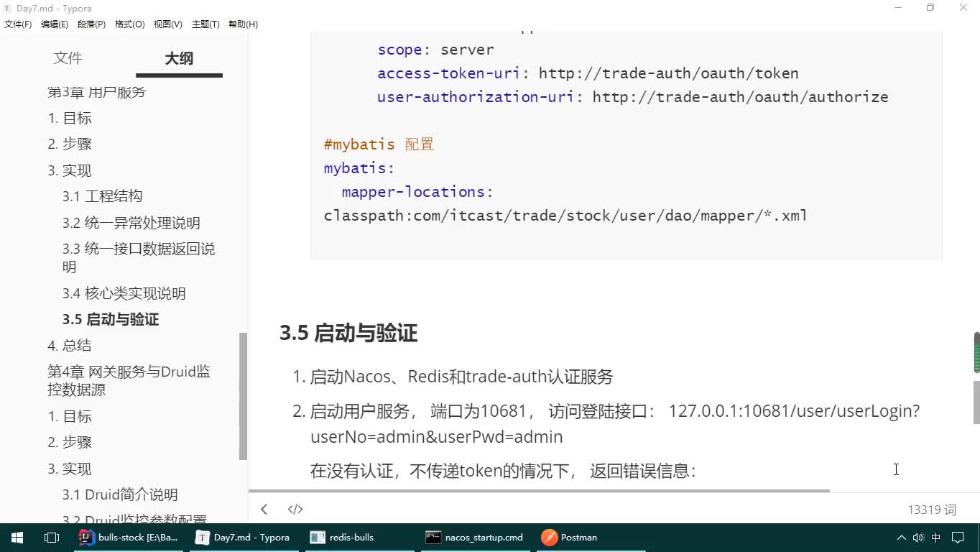The width and height of the screenshot is (980, 552).
Task: Toggle source code mode icon
Action: point(295,509)
